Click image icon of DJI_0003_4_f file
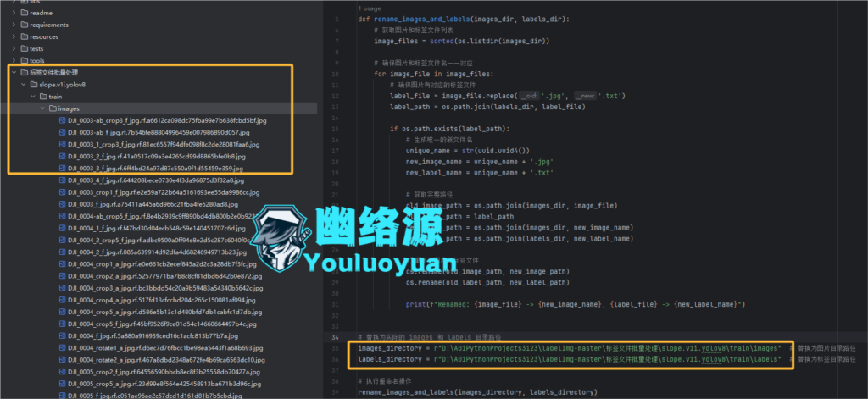This screenshot has width=868, height=399. (x=63, y=180)
